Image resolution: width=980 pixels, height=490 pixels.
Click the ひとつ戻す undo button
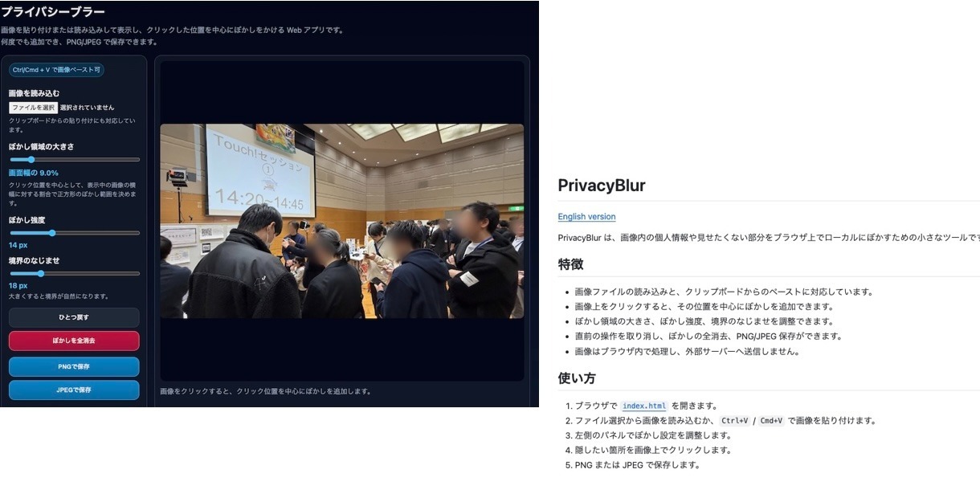pyautogui.click(x=74, y=317)
